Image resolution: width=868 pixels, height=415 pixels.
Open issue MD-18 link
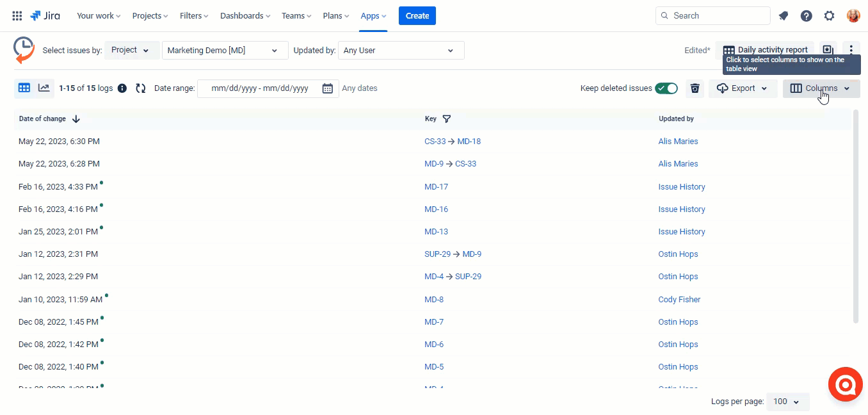click(469, 142)
